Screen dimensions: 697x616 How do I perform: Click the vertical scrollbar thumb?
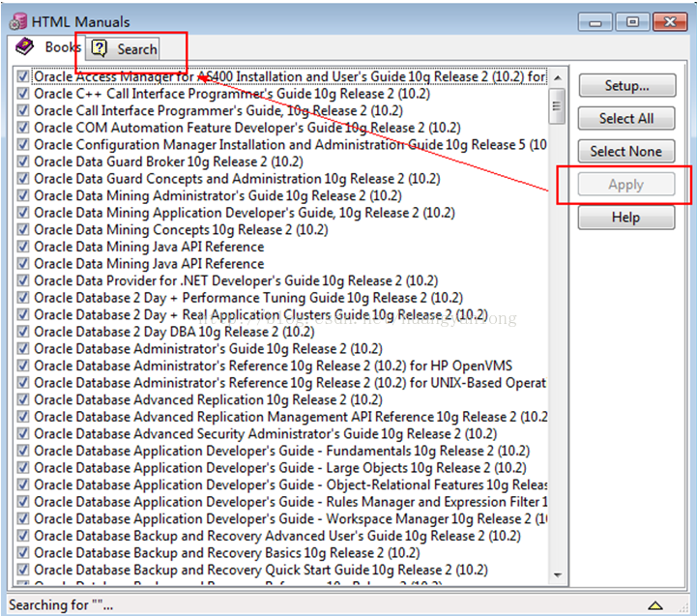point(557,106)
